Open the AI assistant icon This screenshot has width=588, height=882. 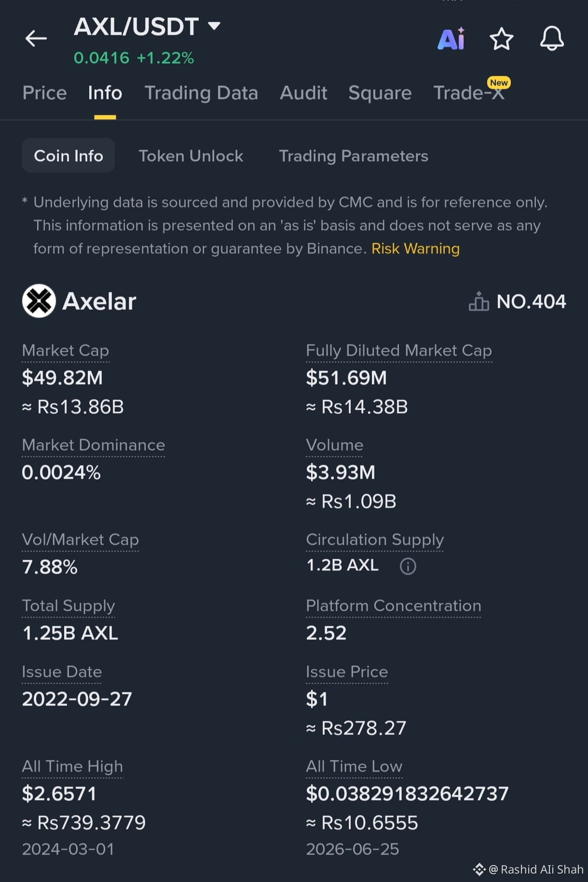[451, 38]
